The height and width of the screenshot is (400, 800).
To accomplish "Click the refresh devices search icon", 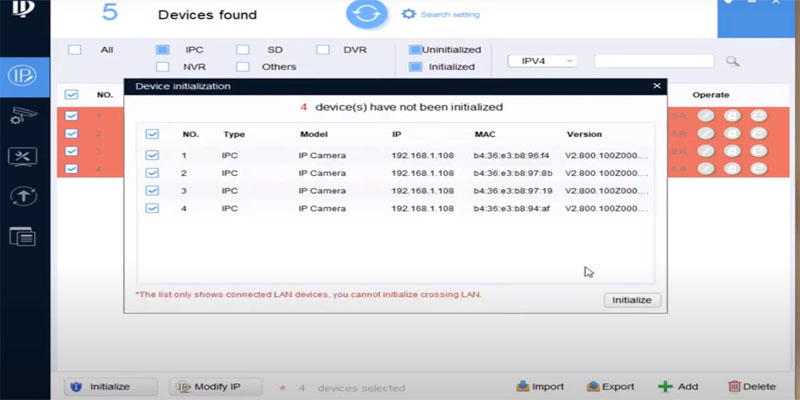I will pyautogui.click(x=367, y=16).
